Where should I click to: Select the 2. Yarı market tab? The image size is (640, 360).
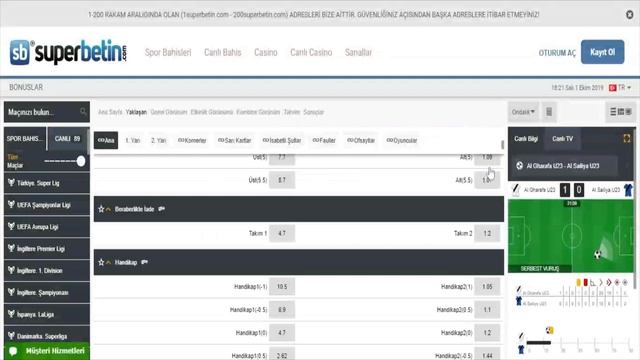click(158, 140)
